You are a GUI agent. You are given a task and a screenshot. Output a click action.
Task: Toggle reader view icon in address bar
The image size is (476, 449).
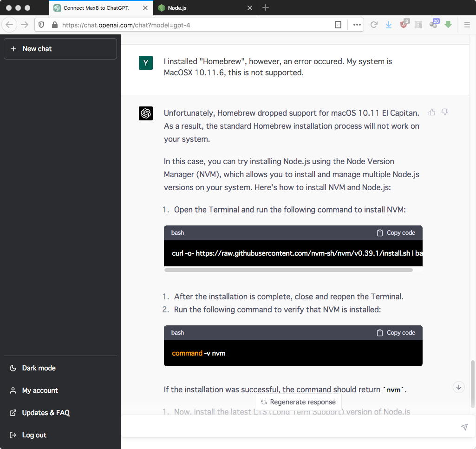click(x=338, y=25)
